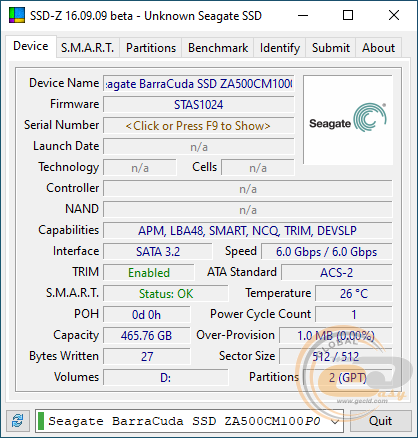Click the Over-Provision value 1.0 MB
The width and height of the screenshot is (418, 438).
tap(336, 336)
